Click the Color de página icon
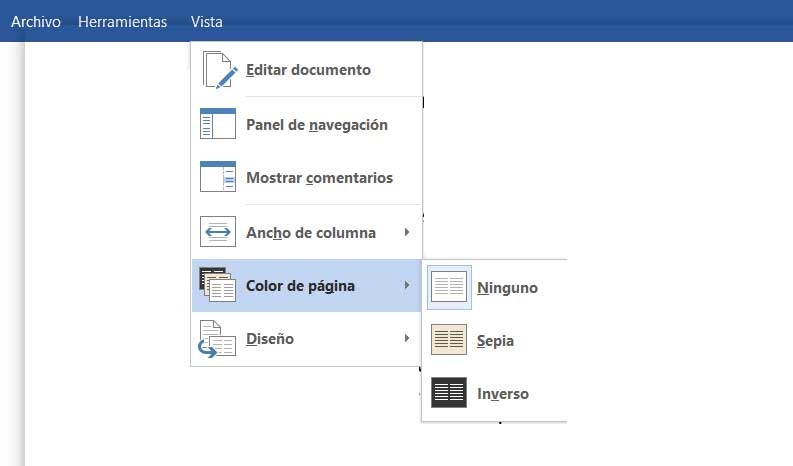 click(216, 286)
